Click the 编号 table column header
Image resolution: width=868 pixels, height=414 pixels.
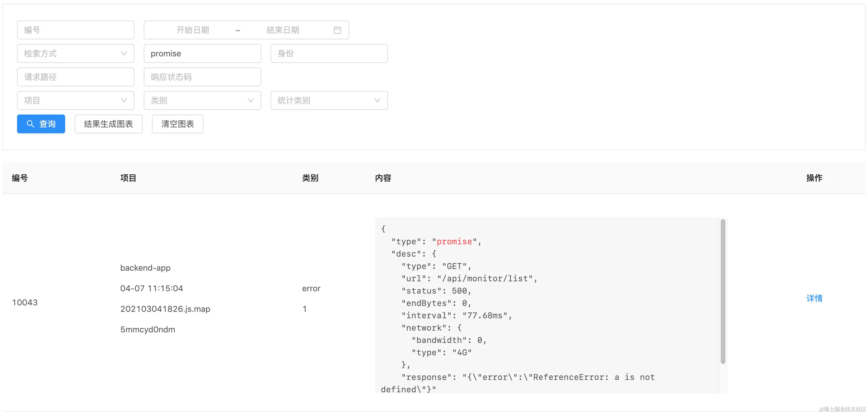tap(20, 178)
